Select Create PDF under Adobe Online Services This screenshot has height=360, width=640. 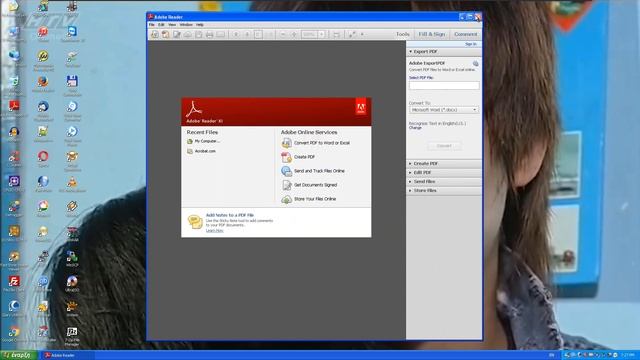[304, 157]
